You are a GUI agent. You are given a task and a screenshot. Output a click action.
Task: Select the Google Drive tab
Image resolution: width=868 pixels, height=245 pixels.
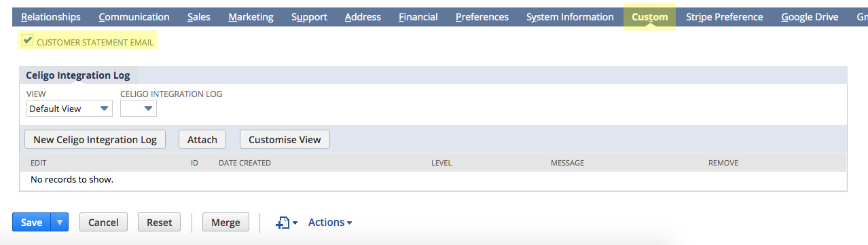pos(810,17)
